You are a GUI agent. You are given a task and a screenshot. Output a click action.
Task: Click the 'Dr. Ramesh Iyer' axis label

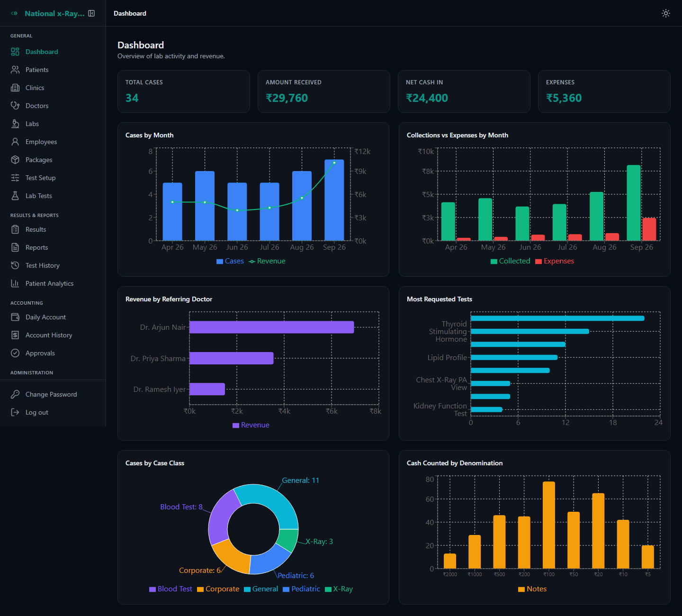160,390
